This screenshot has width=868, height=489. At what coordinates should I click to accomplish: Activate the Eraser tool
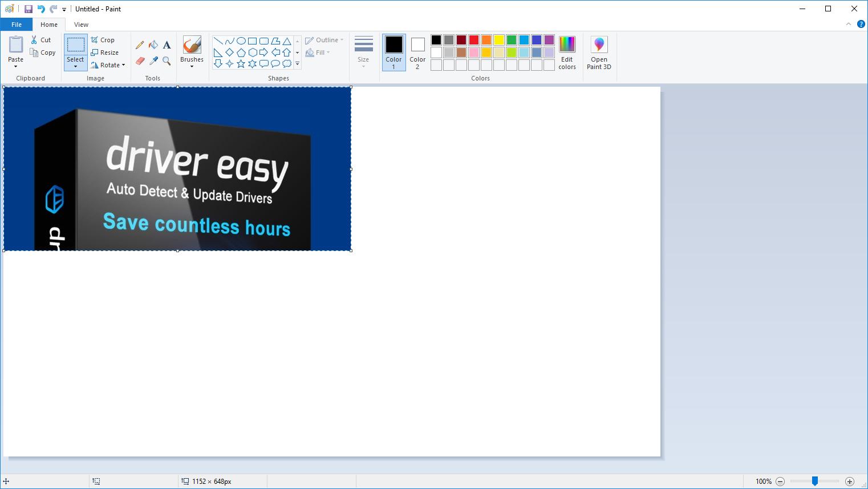140,60
